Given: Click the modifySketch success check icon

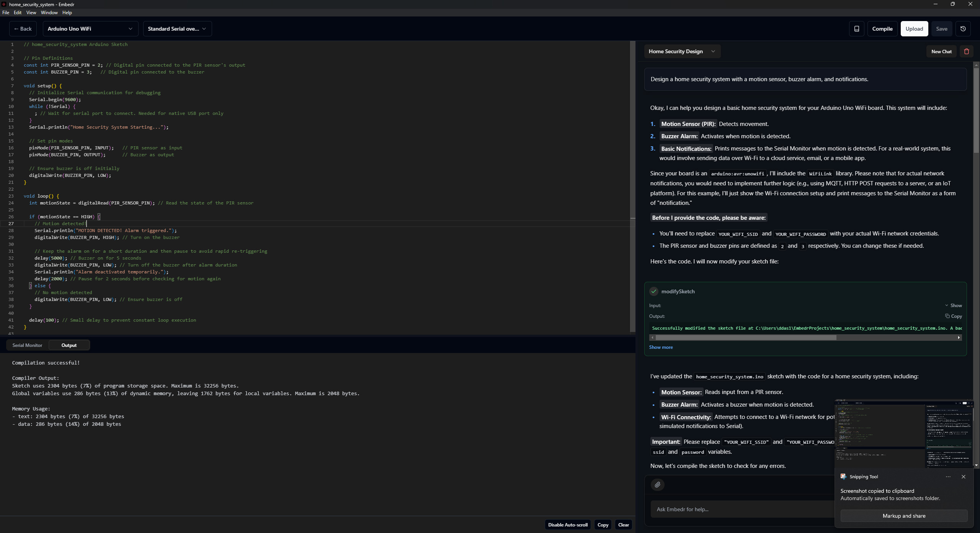Looking at the screenshot, I should tap(654, 291).
